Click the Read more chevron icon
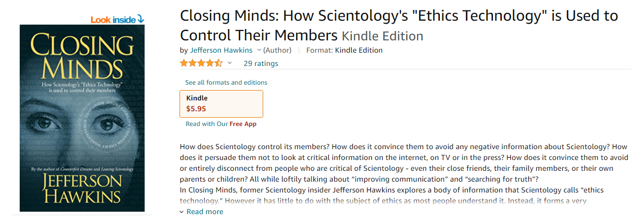This screenshot has width=644, height=223. [x=182, y=212]
